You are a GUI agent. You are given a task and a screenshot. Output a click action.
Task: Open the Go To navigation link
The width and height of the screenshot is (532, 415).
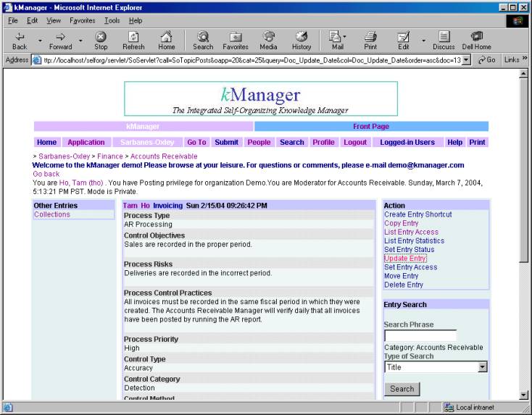[196, 143]
